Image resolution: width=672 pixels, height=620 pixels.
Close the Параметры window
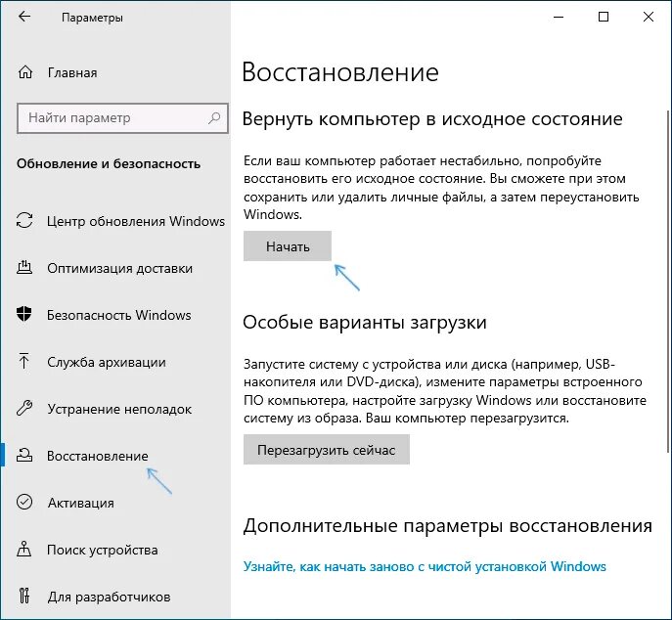649,17
